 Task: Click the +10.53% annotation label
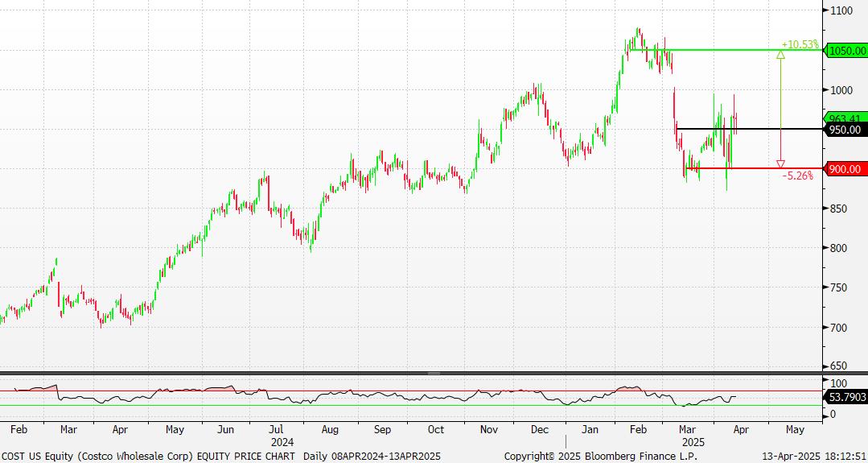pyautogui.click(x=800, y=44)
